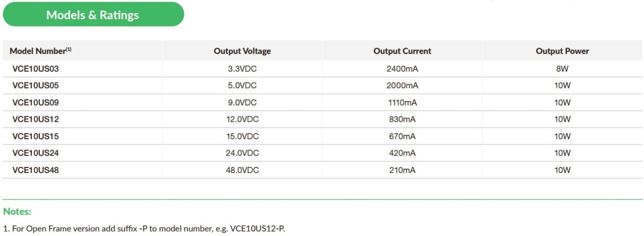Click the 3.3VDC output voltage cell
The height and width of the screenshot is (236, 644).
pos(242,69)
